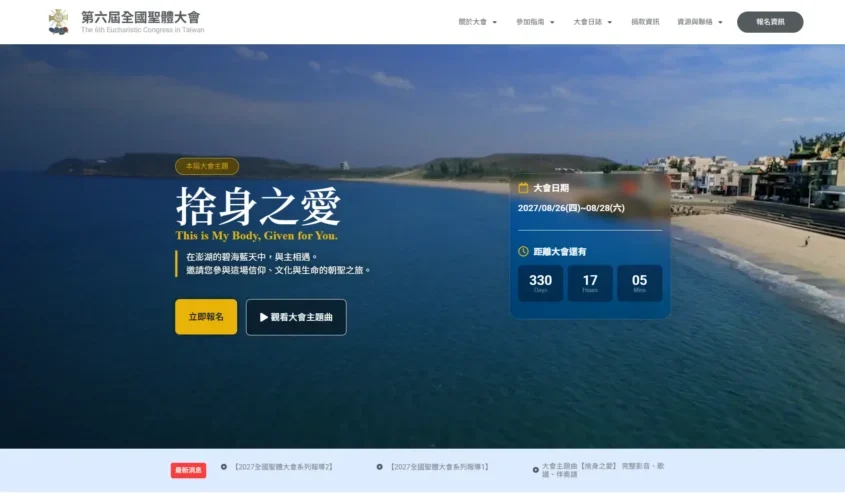This screenshot has width=845, height=495.
Task: Click the heading 捨身之愛
Action: point(259,207)
